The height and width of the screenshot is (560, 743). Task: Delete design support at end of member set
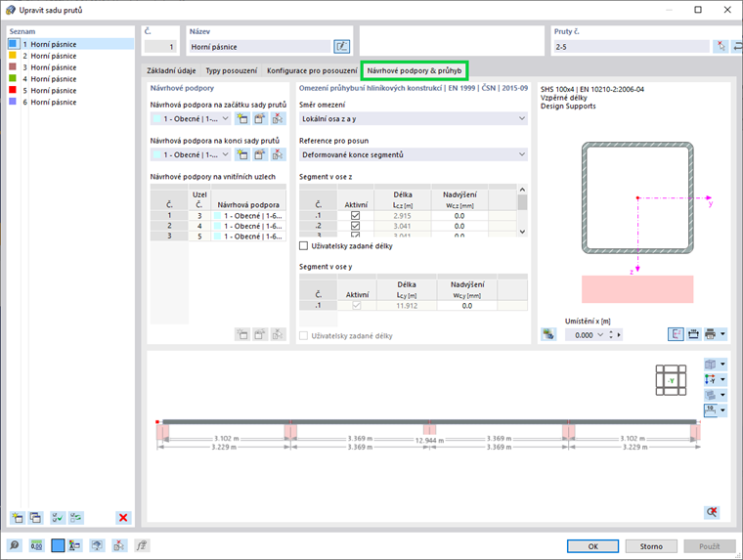(x=278, y=154)
